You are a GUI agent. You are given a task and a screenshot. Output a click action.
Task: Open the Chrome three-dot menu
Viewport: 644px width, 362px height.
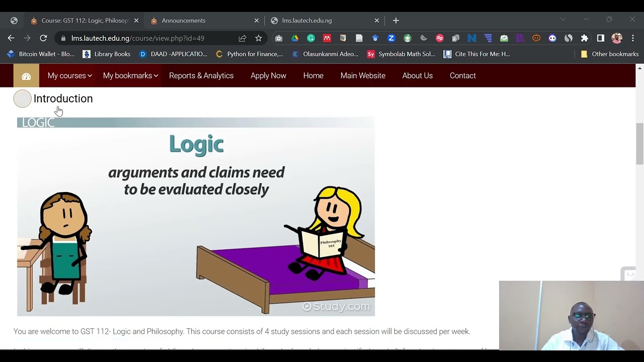(633, 38)
